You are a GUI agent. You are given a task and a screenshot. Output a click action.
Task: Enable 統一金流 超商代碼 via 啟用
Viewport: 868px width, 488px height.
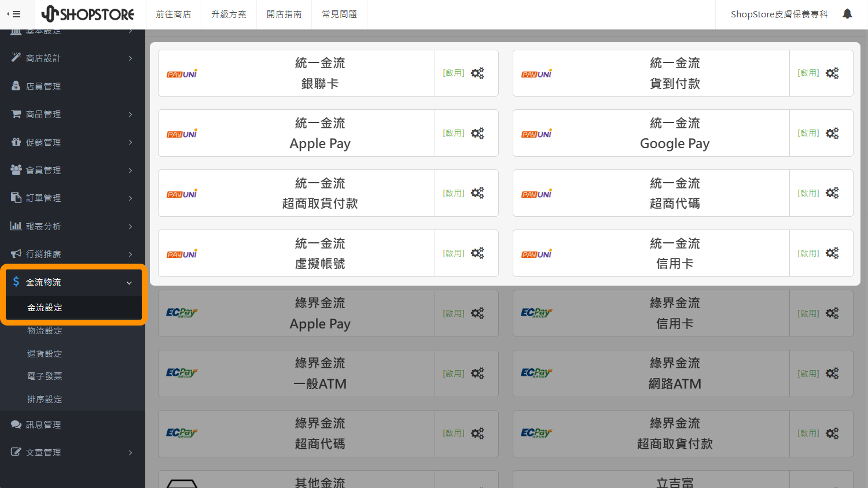tap(808, 193)
